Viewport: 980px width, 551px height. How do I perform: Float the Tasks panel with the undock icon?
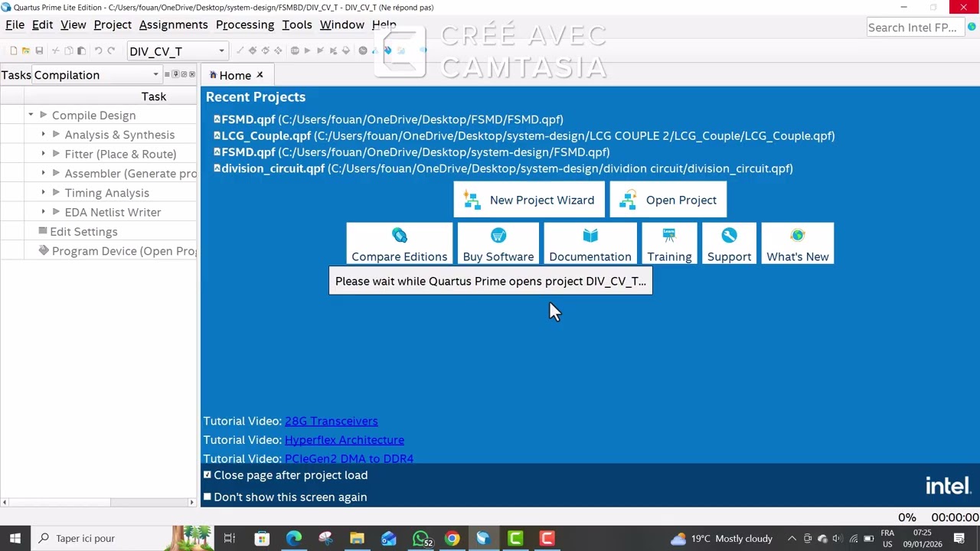[184, 74]
